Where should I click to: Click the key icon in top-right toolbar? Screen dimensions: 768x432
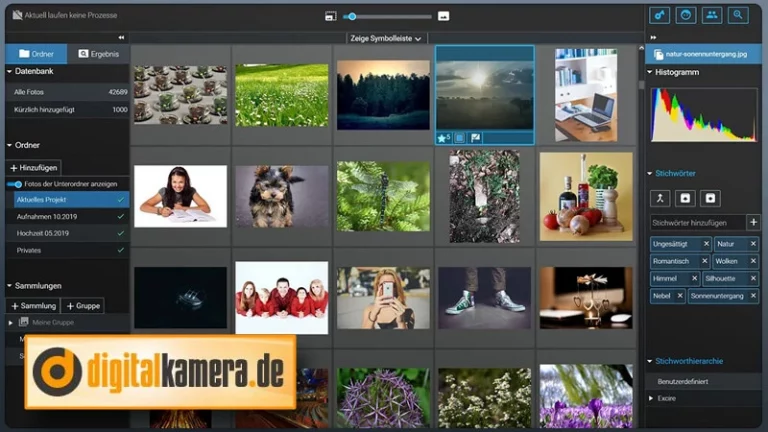click(659, 15)
